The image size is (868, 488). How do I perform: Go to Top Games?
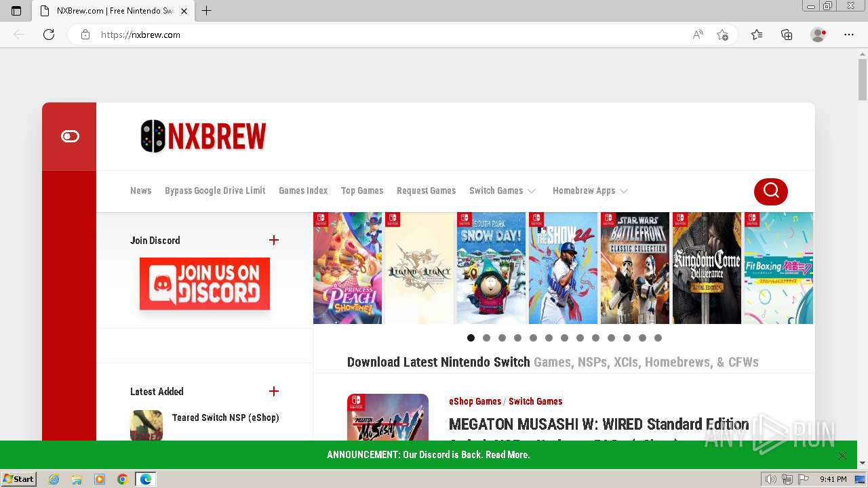click(362, 191)
